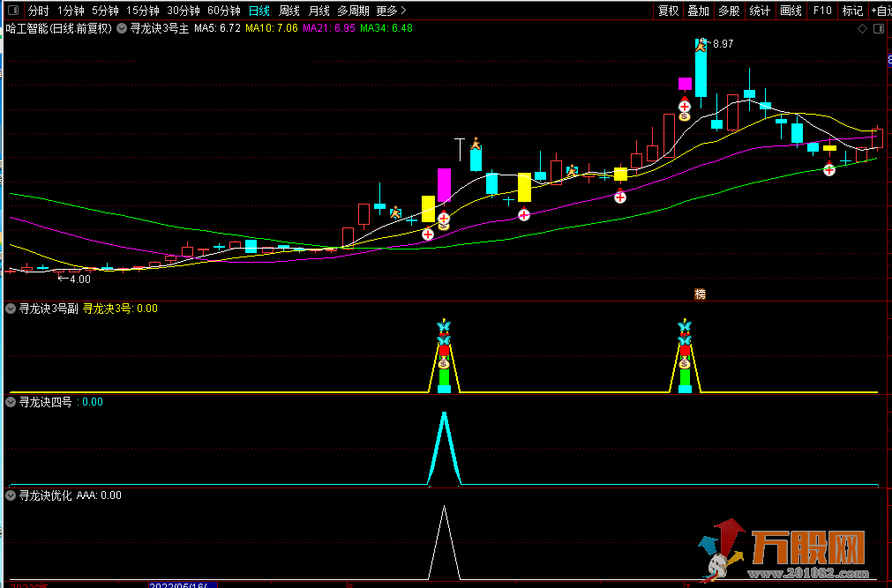892x588 pixels.
Task: Click the 多股 multi-stock button
Action: coord(730,11)
